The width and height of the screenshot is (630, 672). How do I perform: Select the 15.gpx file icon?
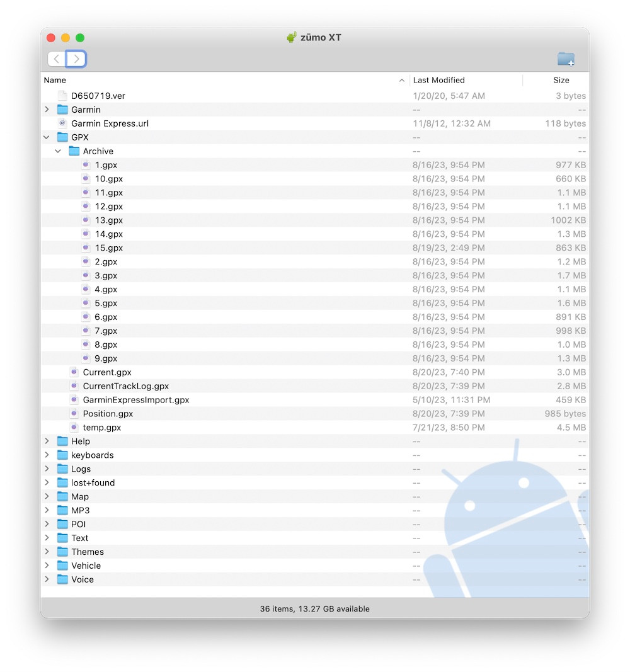(x=86, y=248)
